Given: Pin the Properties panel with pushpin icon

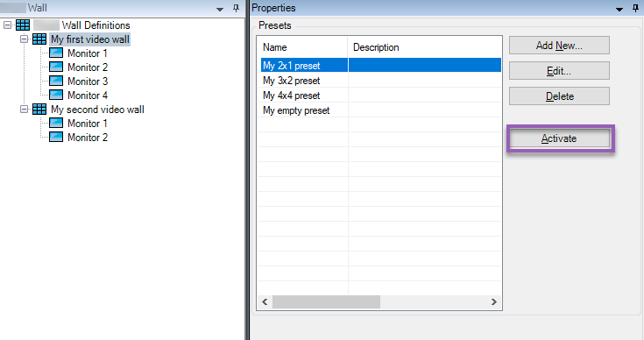Looking at the screenshot, I should 635,8.
